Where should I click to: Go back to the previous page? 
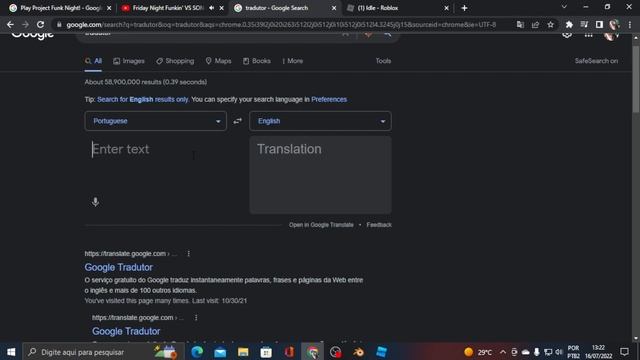click(x=10, y=24)
